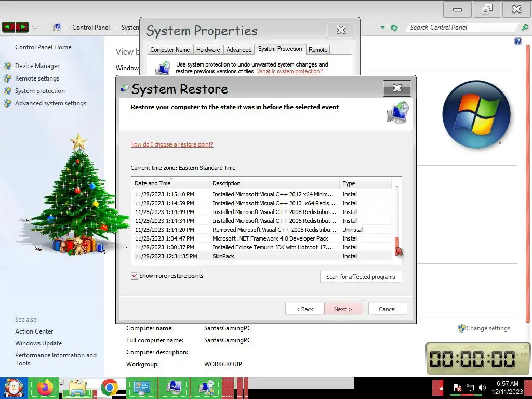Click shield icon next to Remote settings
The width and height of the screenshot is (532, 399).
7,78
